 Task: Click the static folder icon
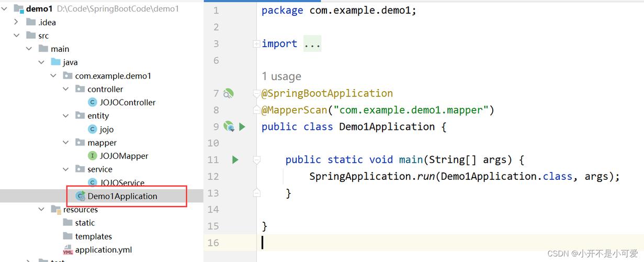[x=67, y=223]
